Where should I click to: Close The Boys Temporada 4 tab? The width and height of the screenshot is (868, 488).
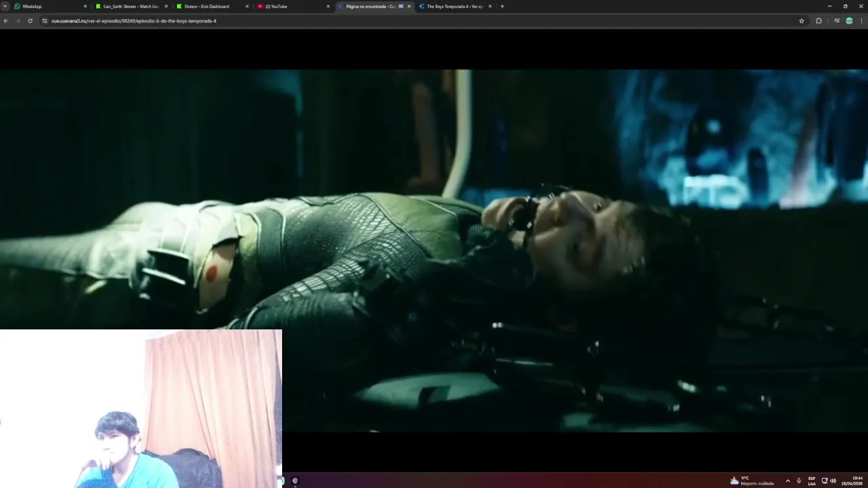490,6
